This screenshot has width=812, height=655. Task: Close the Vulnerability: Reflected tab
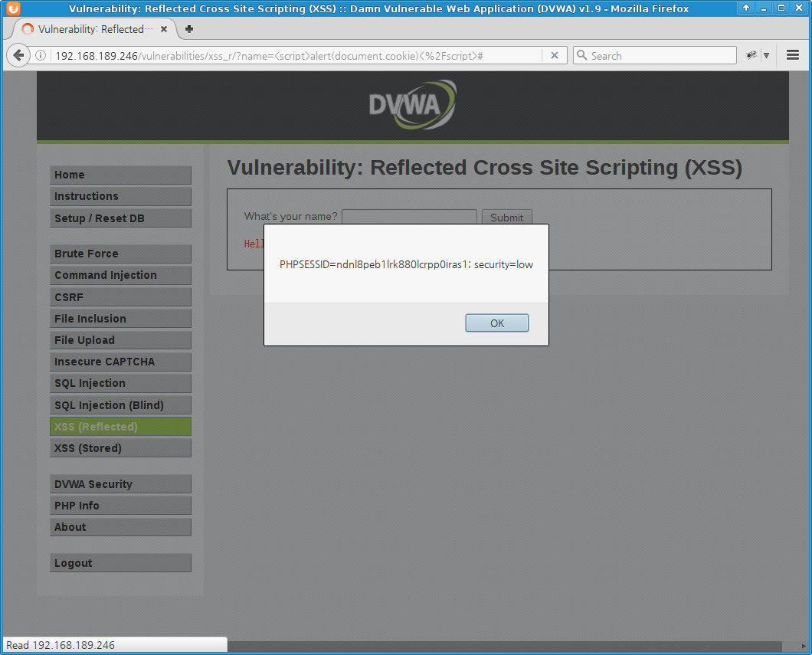[x=164, y=29]
